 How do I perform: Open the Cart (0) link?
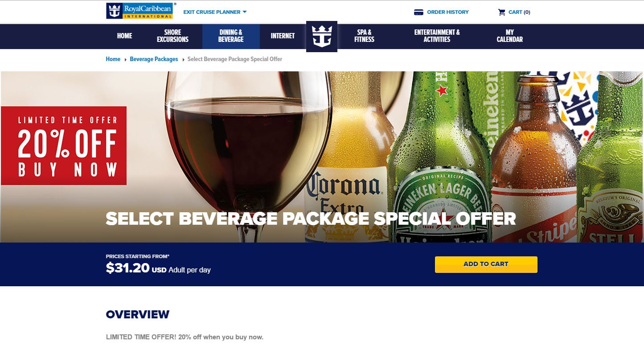[x=519, y=12]
